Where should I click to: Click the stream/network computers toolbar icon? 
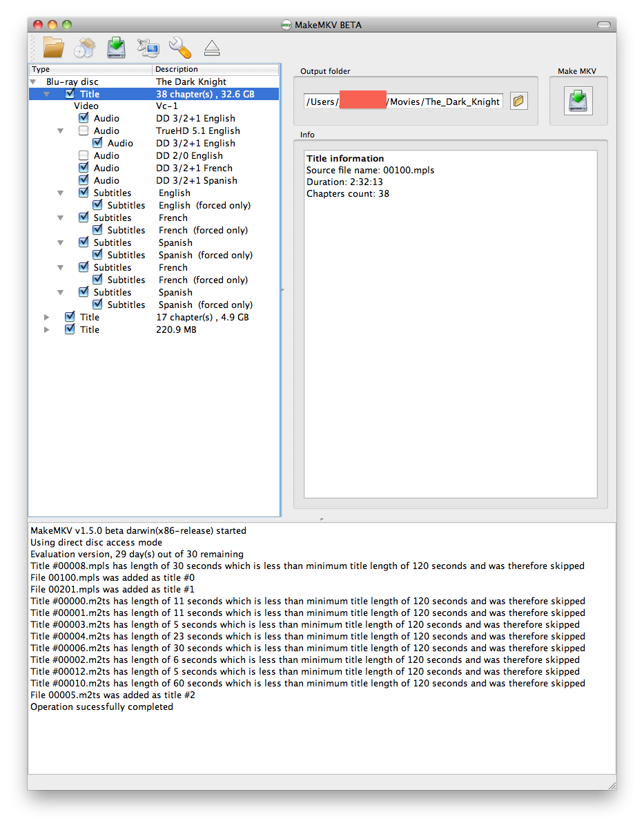148,48
